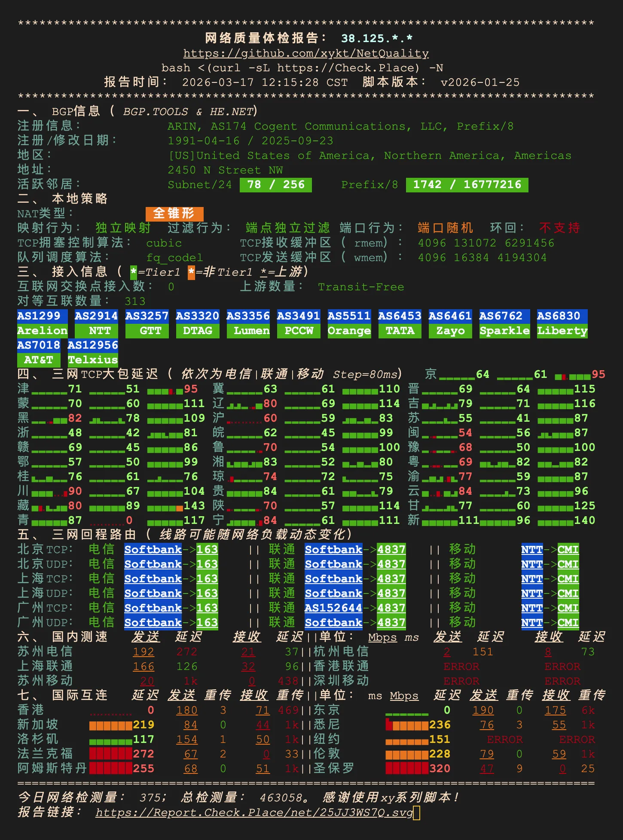Click the bash curl Check.Place command line
The height and width of the screenshot is (840, 623).
tap(302, 68)
